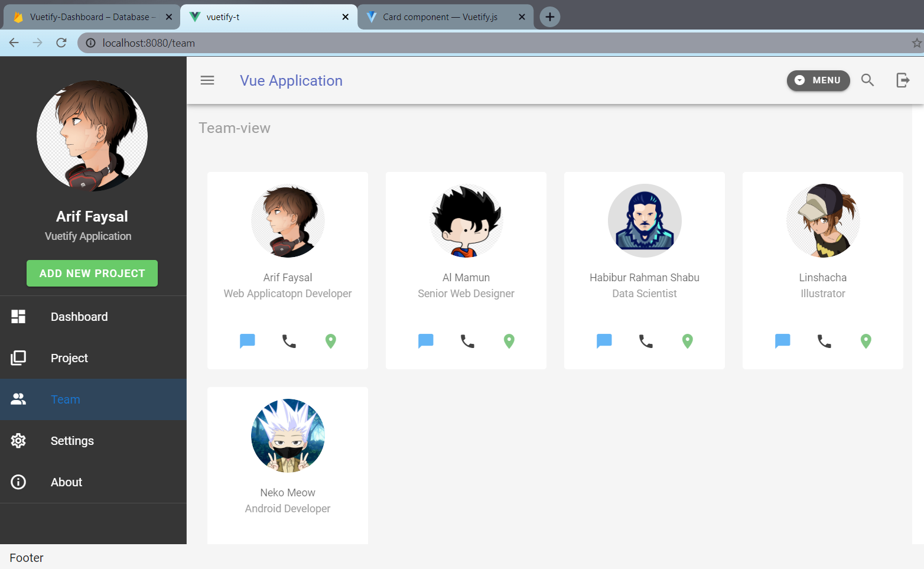Call Al Mamun using the phone icon
Screen dimensions: 924x569
466,341
